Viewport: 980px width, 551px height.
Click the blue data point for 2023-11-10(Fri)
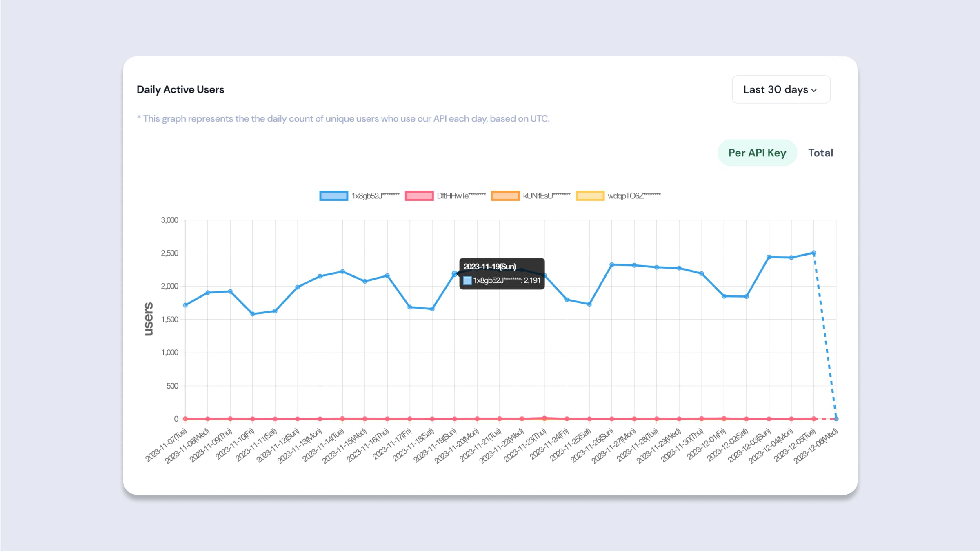pos(253,314)
